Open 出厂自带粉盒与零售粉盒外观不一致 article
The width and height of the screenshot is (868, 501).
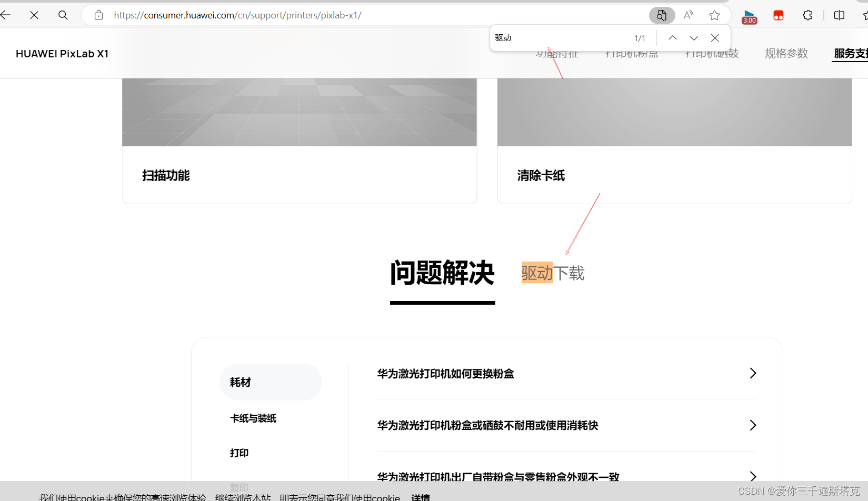(x=498, y=476)
